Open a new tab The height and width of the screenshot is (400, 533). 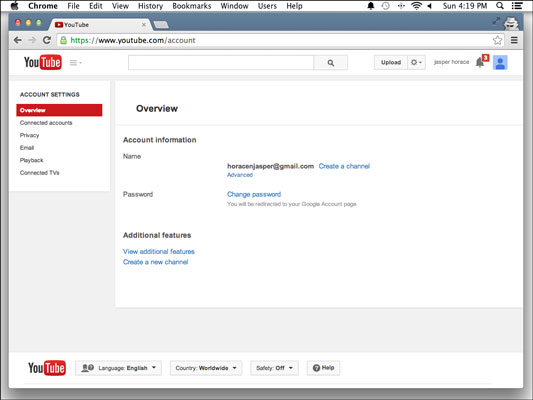click(161, 24)
